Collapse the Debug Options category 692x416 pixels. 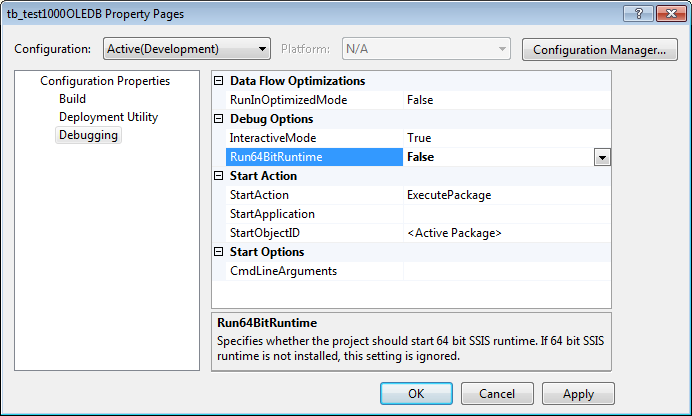tap(220, 119)
